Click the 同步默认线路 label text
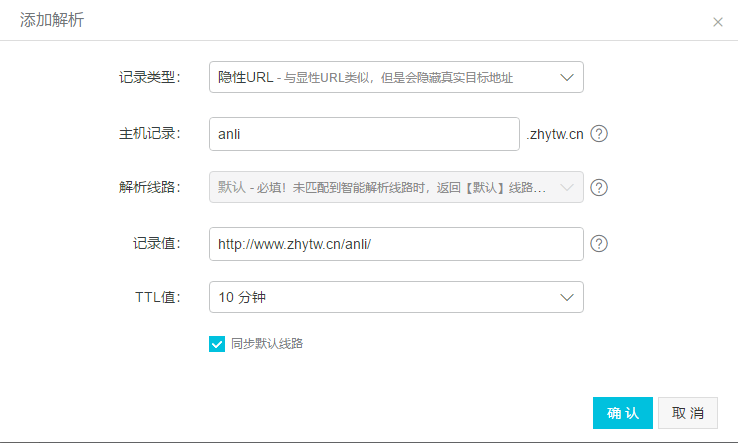Viewport: 738px width, 443px height. [266, 344]
